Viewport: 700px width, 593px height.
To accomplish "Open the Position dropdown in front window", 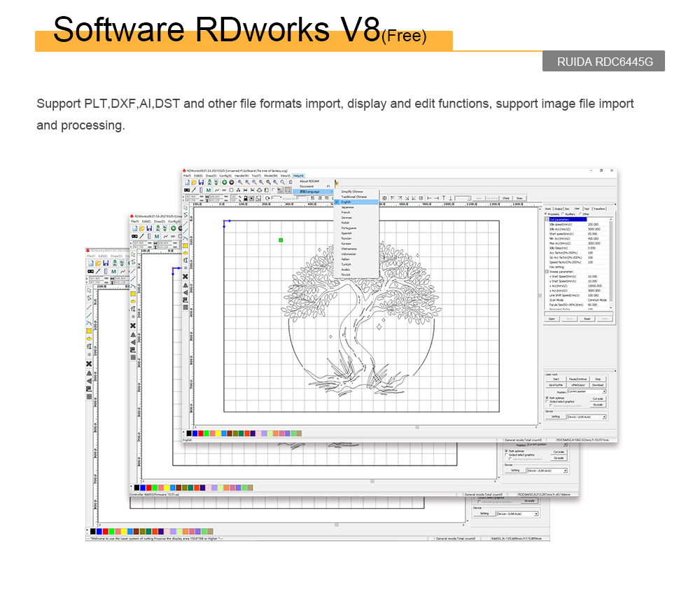I will coord(587,391).
